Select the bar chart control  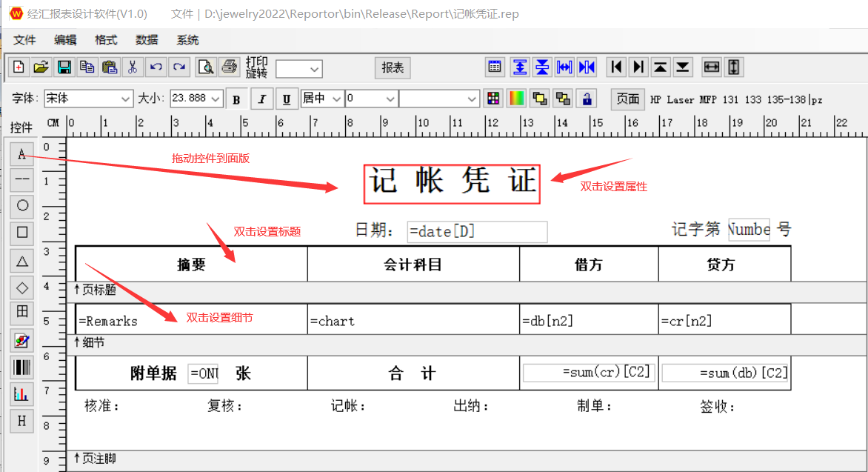point(22,394)
